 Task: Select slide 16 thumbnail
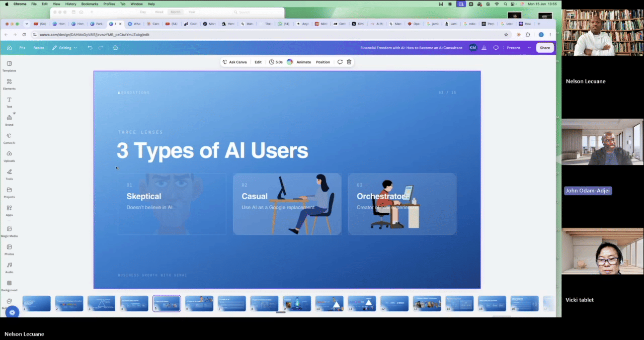pos(525,303)
